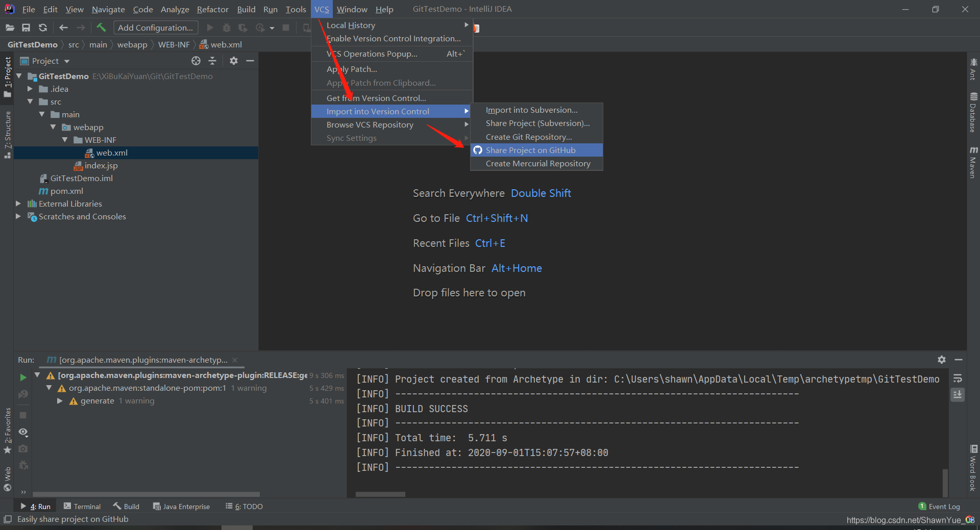Click the Back navigation arrow

pos(63,28)
